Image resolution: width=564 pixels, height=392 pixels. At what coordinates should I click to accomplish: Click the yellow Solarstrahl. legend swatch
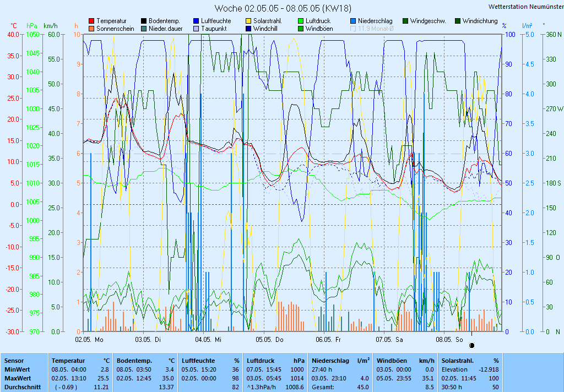248,21
